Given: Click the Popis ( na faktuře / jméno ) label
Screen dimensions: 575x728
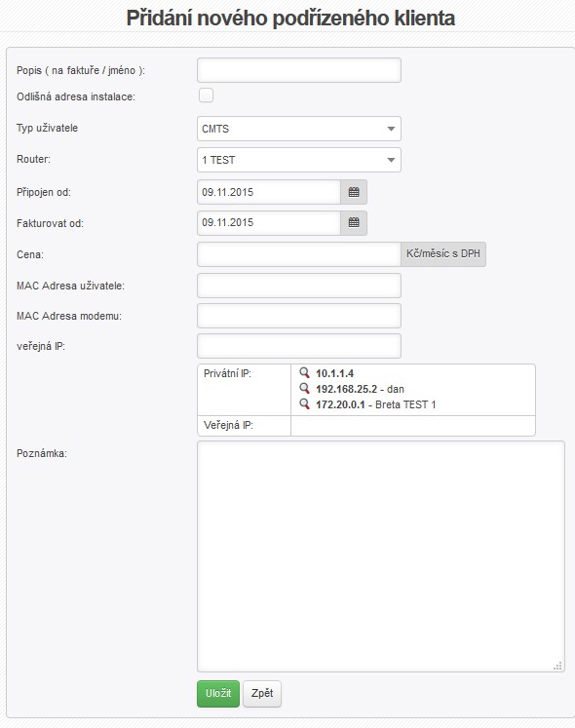Looking at the screenshot, I should 81,70.
